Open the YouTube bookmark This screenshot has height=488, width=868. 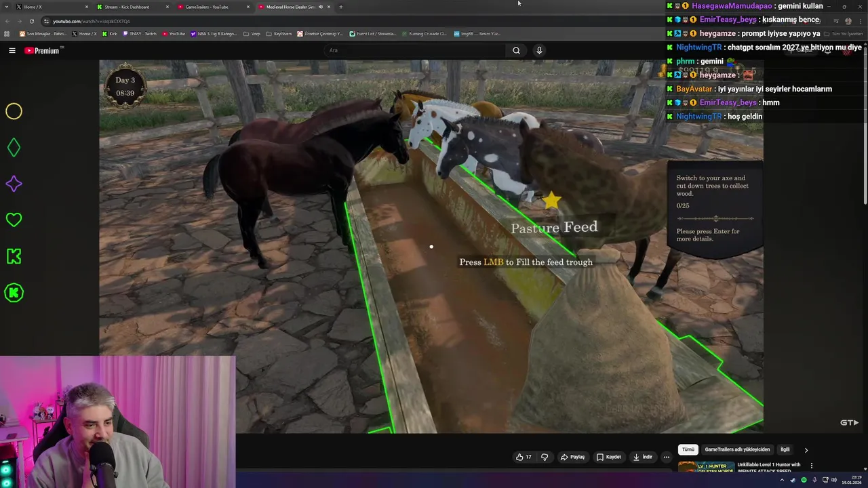pos(174,33)
